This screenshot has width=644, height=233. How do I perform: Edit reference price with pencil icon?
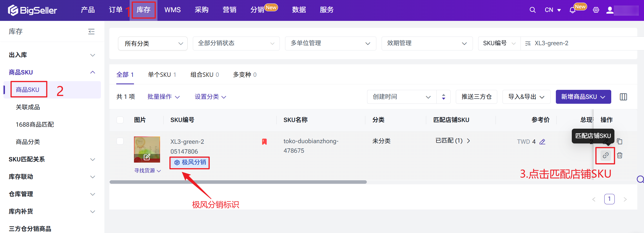(542, 142)
